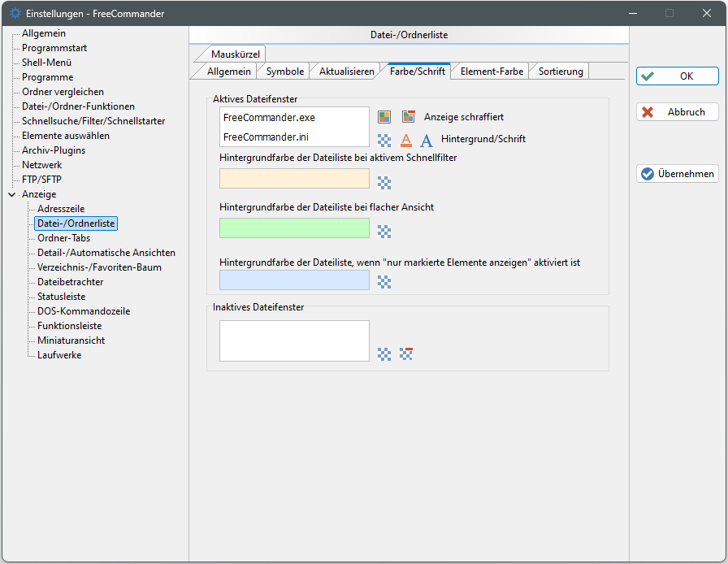The width and height of the screenshot is (728, 564).
Task: Select Elemente auswählen in the tree
Action: pos(66,136)
